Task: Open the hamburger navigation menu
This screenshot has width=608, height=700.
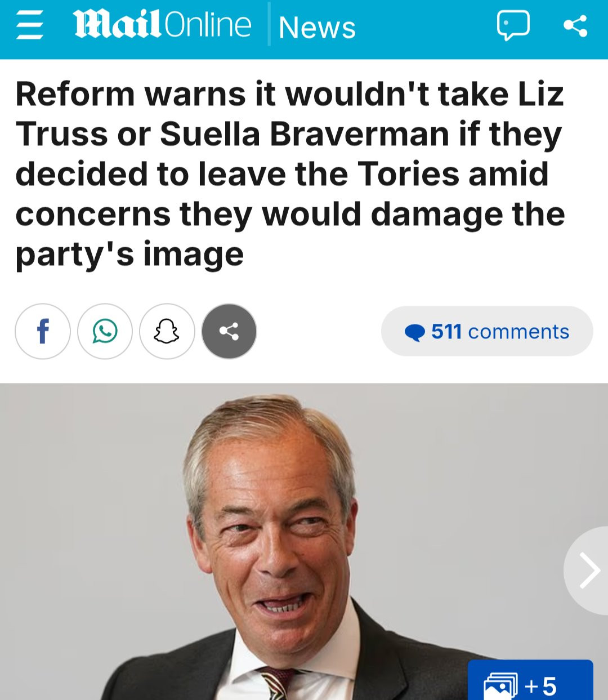Action: pyautogui.click(x=29, y=26)
